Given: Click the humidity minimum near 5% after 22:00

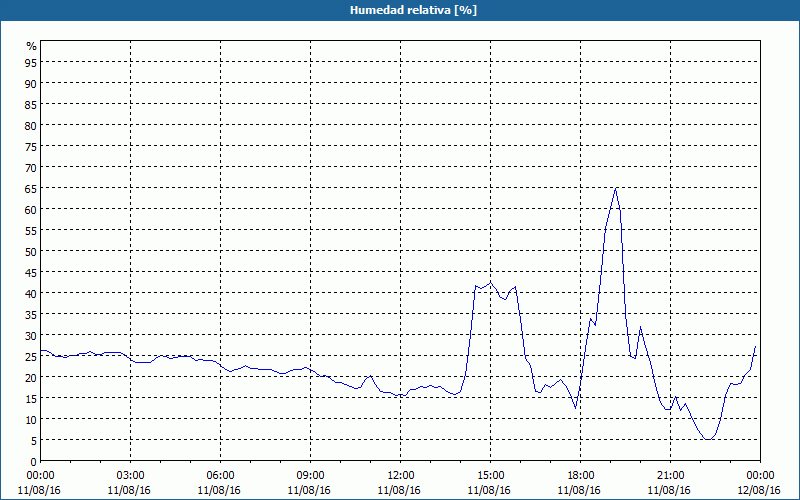Looking at the screenshot, I should point(708,439).
